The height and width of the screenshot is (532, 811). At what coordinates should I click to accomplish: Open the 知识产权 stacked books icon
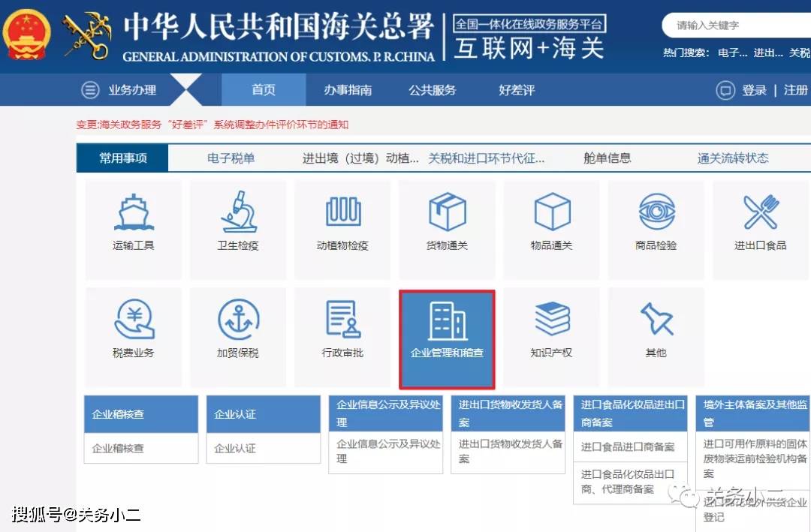tap(552, 318)
